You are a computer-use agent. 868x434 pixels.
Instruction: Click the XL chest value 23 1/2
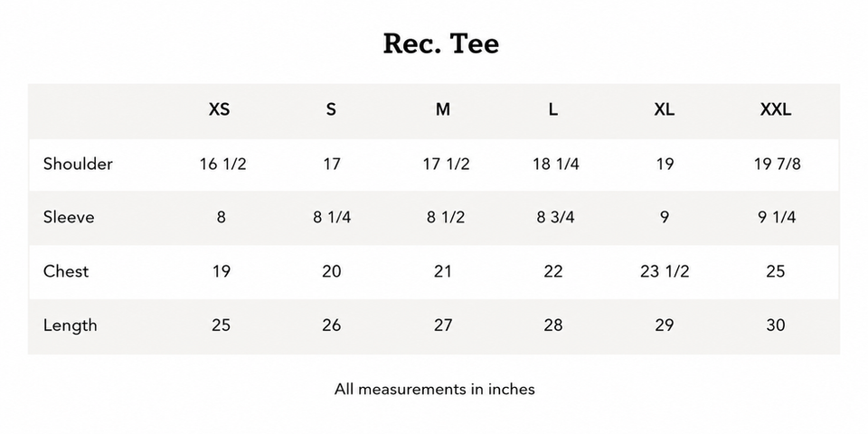[665, 272]
